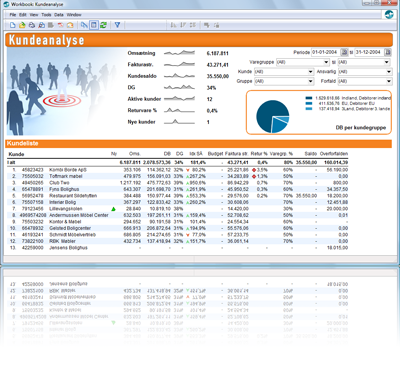The height and width of the screenshot is (379, 400).
Task: Open the Window menu
Action: [x=74, y=15]
